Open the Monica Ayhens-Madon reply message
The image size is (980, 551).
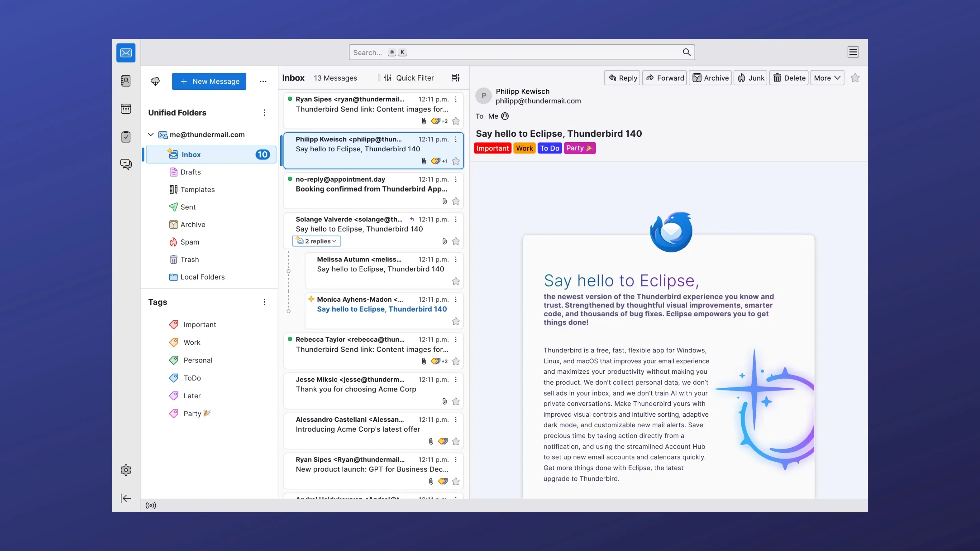pyautogui.click(x=384, y=311)
